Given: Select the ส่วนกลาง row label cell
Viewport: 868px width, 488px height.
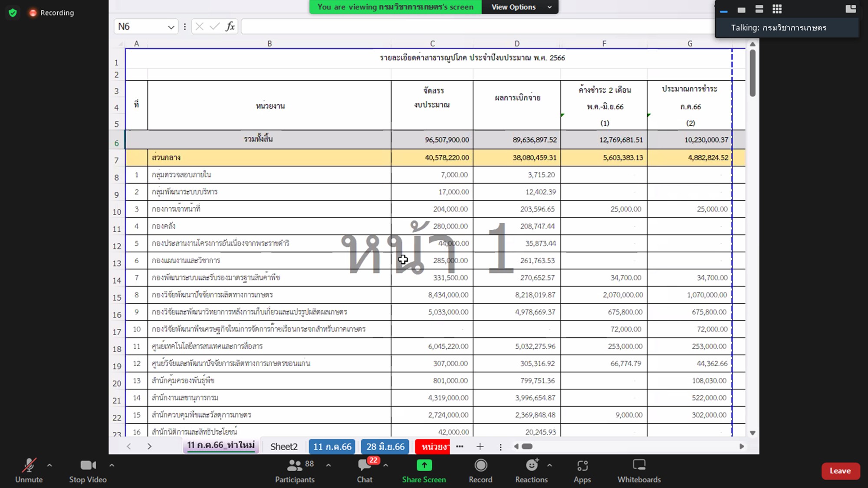Looking at the screenshot, I should click(x=270, y=157).
